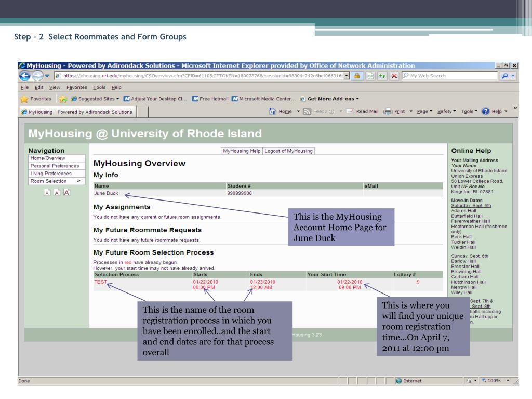This screenshot has height=399, width=532.
Task: Click the Compatibility View page icon
Action: pos(370,76)
